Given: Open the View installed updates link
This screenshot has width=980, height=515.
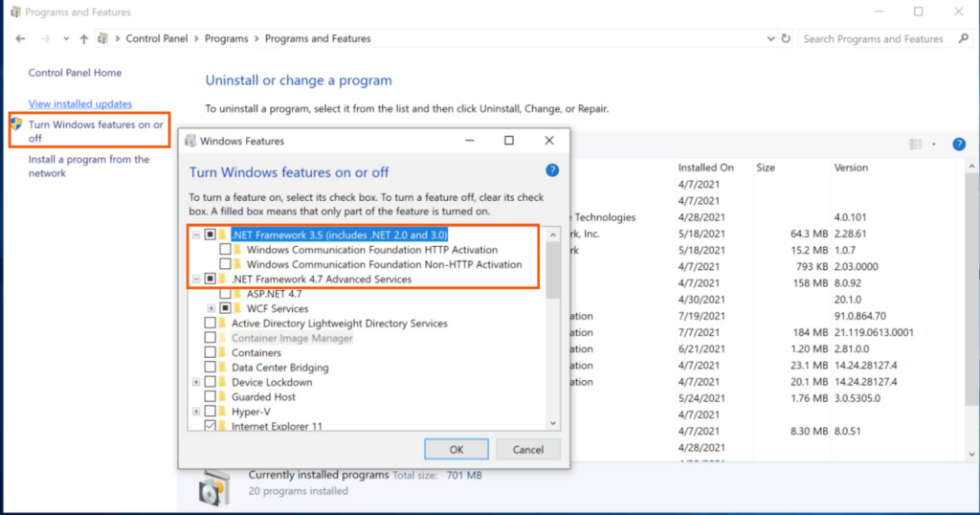Looking at the screenshot, I should point(80,103).
